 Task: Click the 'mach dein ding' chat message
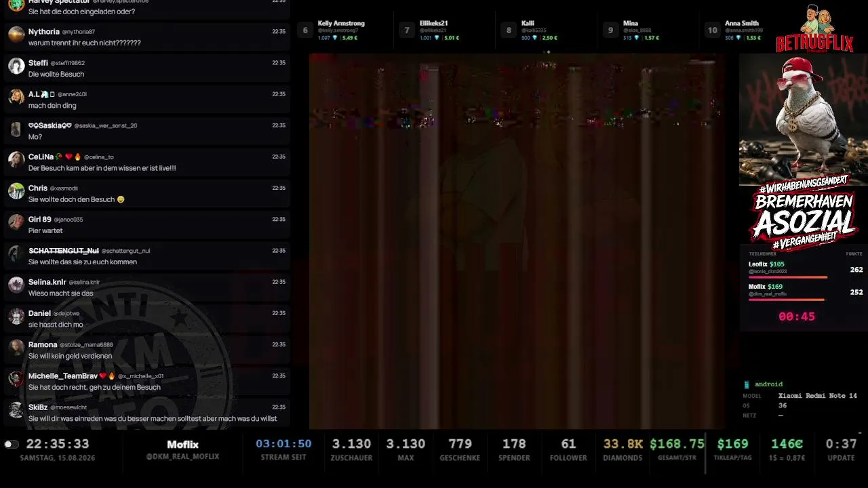pyautogui.click(x=52, y=106)
